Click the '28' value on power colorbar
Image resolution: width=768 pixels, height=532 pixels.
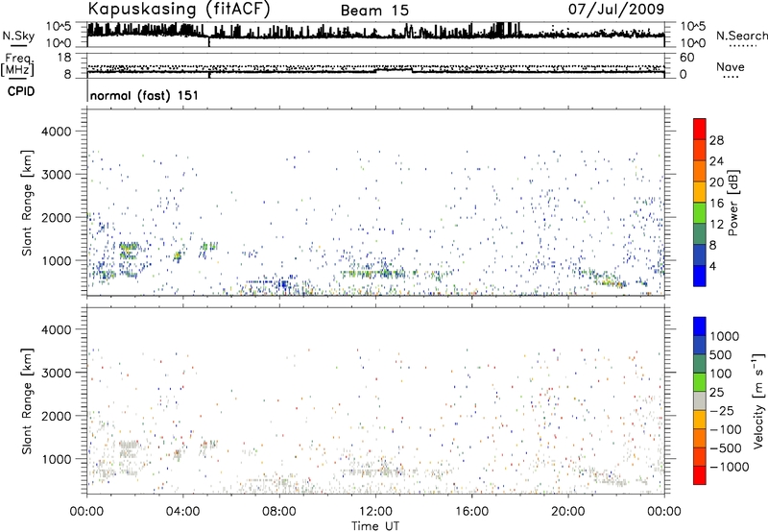[716, 140]
